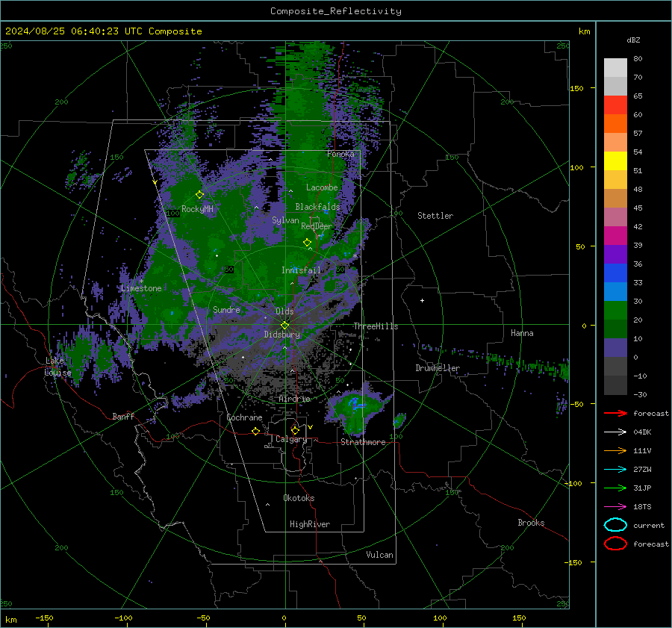The image size is (672, 628).
Task: Click the orange 60 dBZ swatch
Action: tap(615, 124)
